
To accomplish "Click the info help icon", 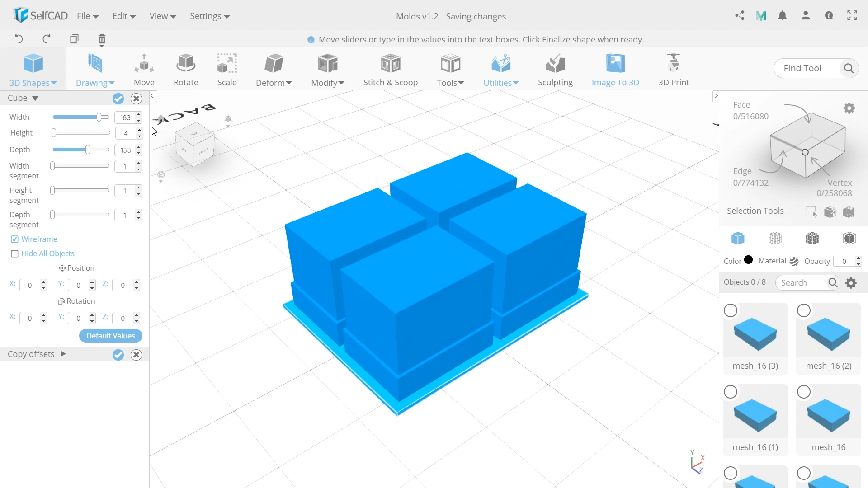I will click(829, 16).
